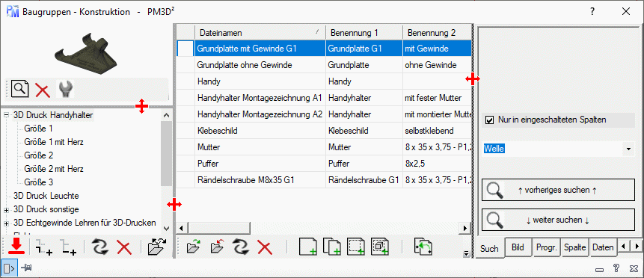Click the wrench settings icon beside preview
Viewport: 644px width, 278px height.
tap(65, 89)
